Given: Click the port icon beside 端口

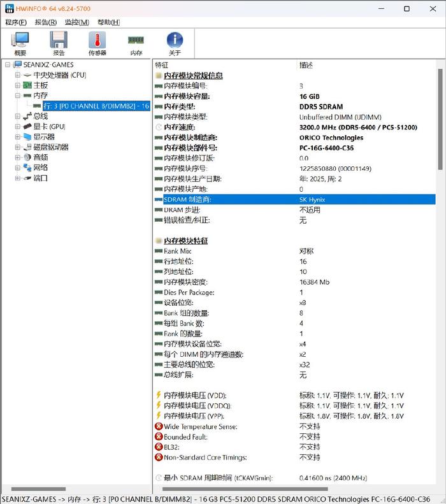Looking at the screenshot, I should [27, 178].
